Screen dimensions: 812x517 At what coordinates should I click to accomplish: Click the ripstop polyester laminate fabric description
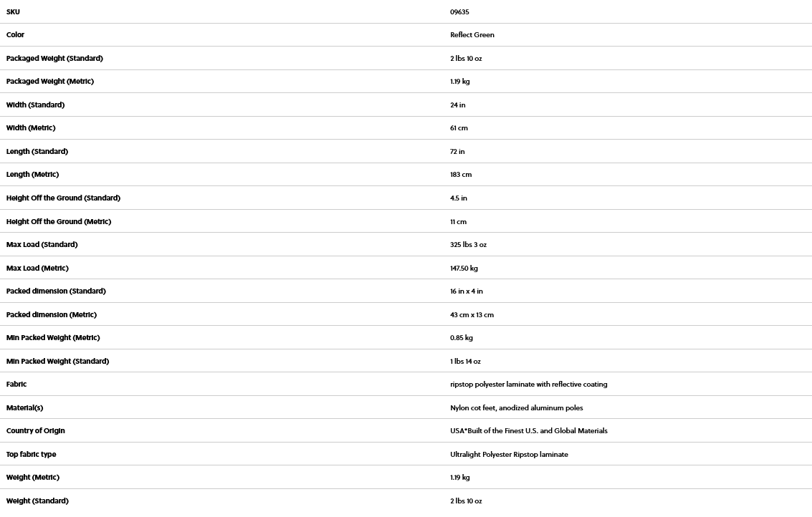[x=528, y=385]
